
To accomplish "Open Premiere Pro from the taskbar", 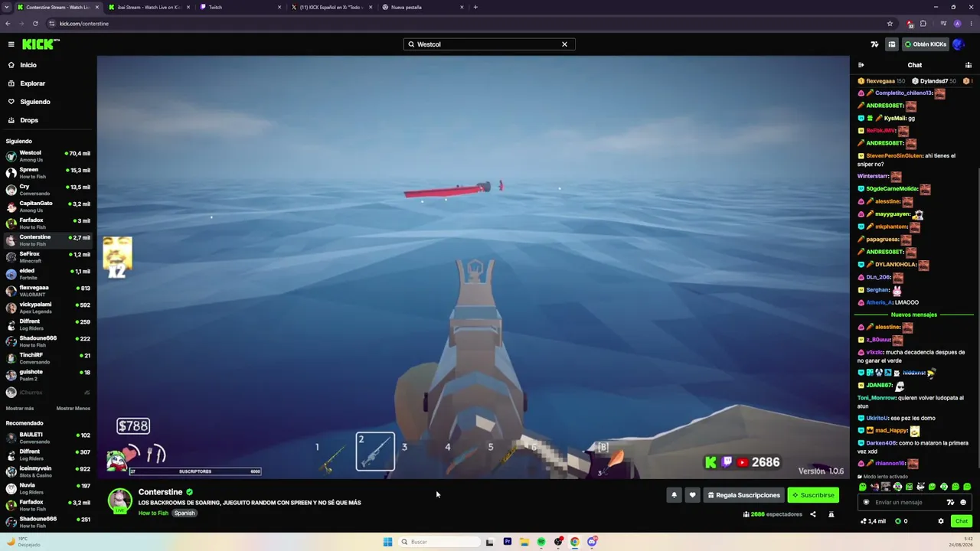I will tap(507, 542).
